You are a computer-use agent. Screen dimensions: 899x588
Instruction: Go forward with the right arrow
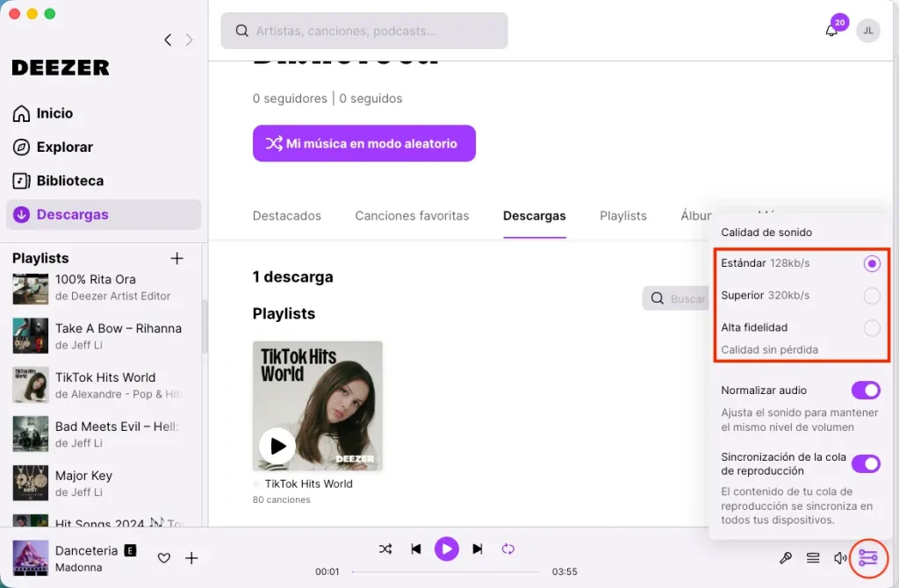coord(190,39)
